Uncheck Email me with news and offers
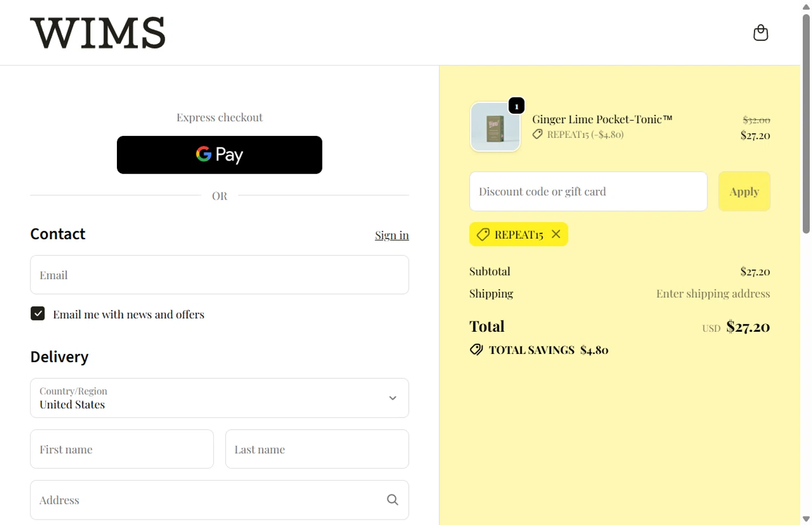The image size is (812, 525). coord(37,313)
